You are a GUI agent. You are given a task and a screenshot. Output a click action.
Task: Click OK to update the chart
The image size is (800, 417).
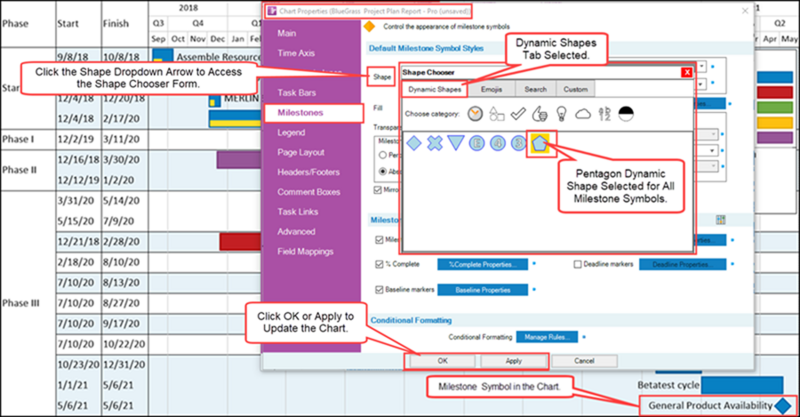coord(442,361)
